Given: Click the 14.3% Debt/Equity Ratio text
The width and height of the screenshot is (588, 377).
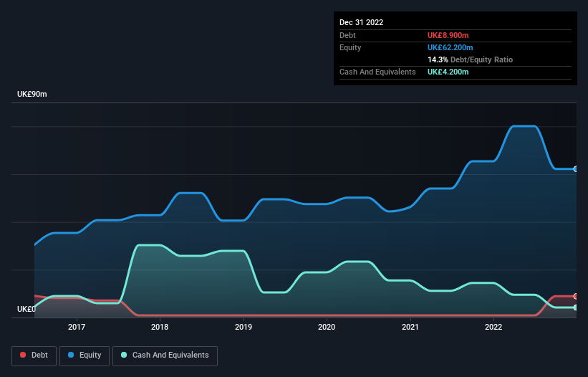Looking at the screenshot, I should pyautogui.click(x=470, y=59).
